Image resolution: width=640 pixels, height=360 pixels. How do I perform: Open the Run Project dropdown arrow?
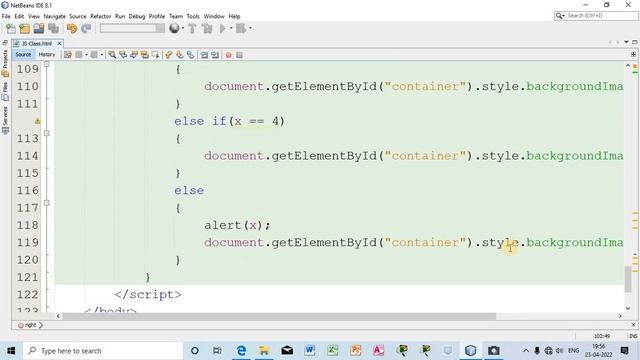coord(231,29)
